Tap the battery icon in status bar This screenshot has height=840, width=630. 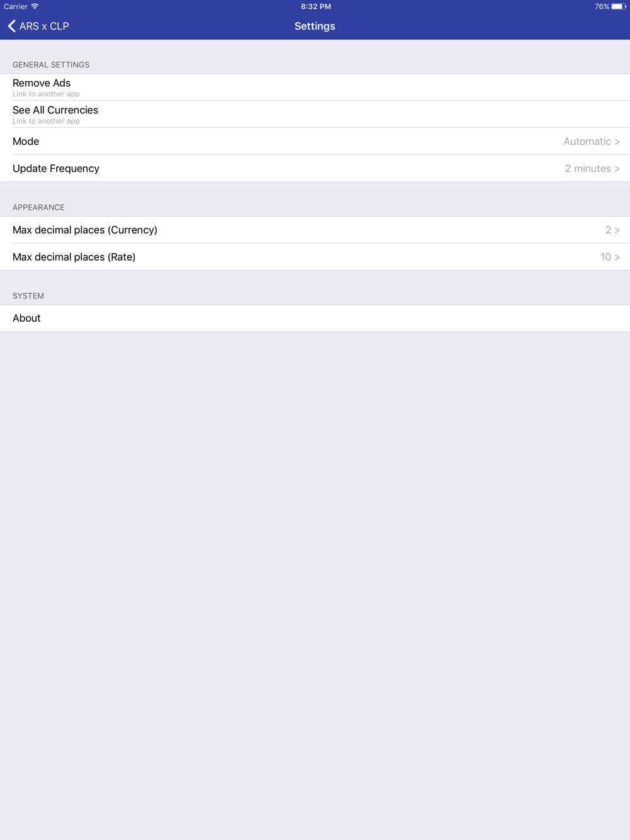coord(619,6)
